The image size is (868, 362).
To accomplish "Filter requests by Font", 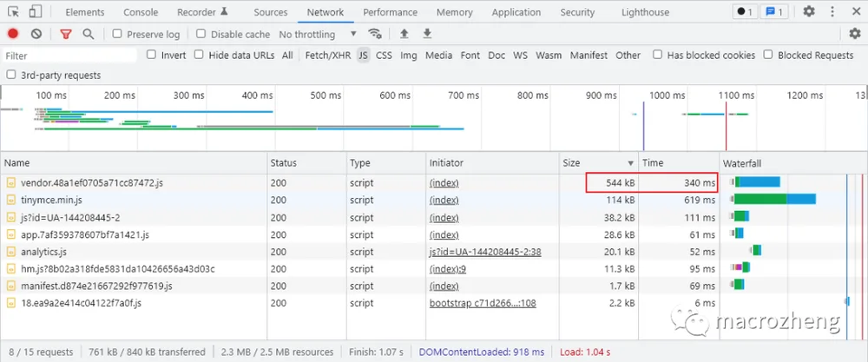I will (x=470, y=56).
